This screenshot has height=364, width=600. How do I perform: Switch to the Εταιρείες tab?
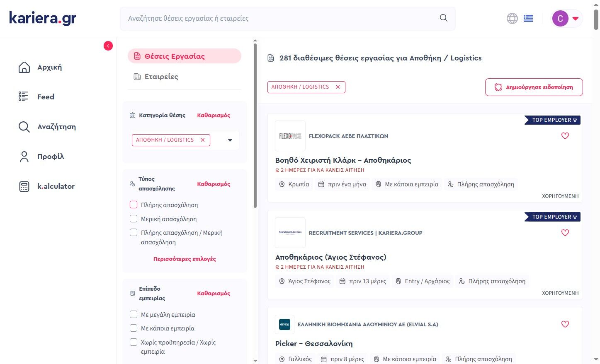pyautogui.click(x=156, y=77)
